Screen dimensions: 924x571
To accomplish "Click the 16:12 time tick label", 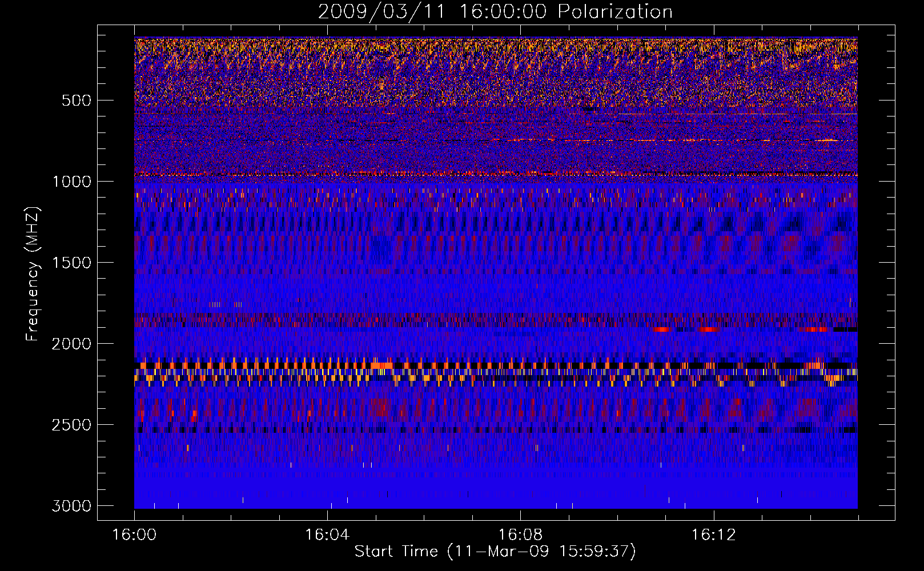I will click(x=714, y=535).
